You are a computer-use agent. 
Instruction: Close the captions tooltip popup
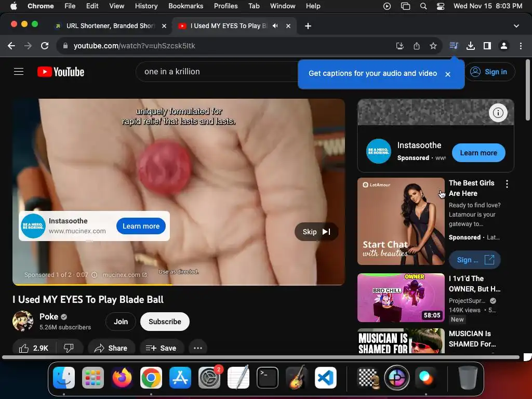[x=448, y=74]
